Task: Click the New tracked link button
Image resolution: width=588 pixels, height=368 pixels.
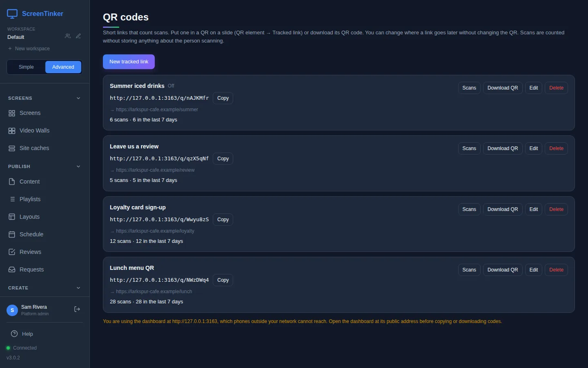Action: 129,62
